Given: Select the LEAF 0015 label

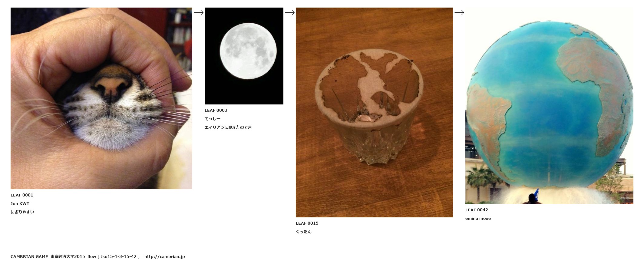Looking at the screenshot, I should (x=307, y=223).
